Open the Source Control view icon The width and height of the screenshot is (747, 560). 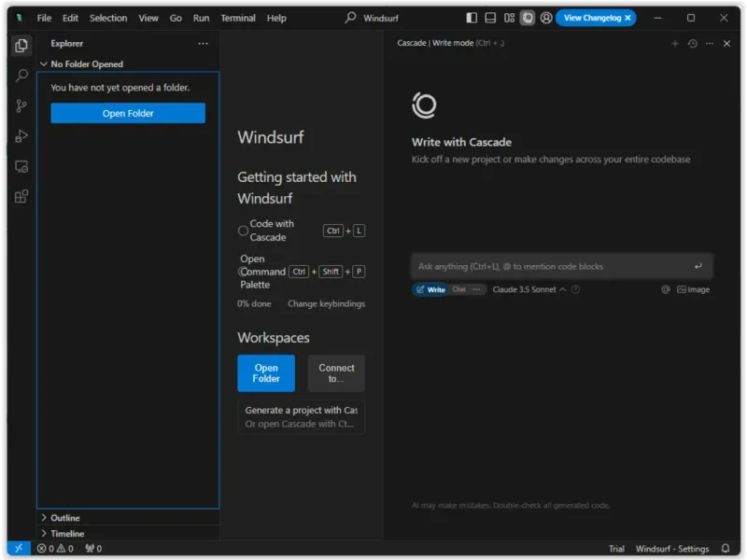click(x=21, y=105)
